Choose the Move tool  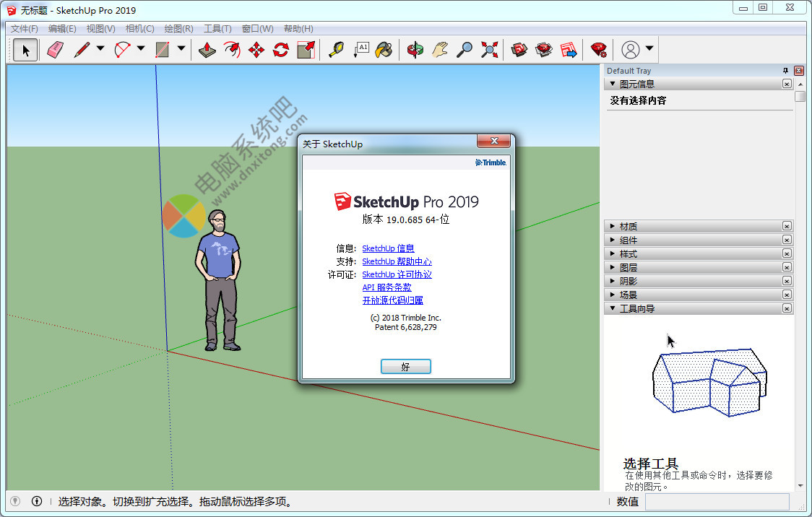256,50
